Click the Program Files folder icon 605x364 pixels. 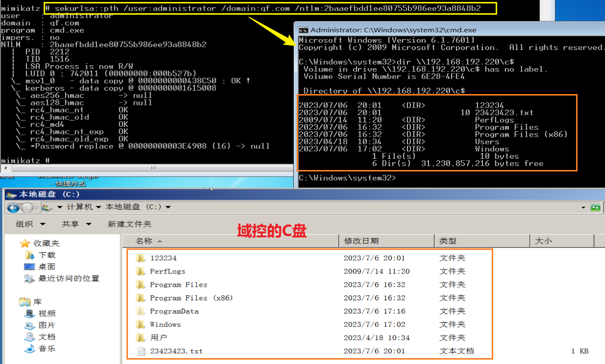coord(141,284)
